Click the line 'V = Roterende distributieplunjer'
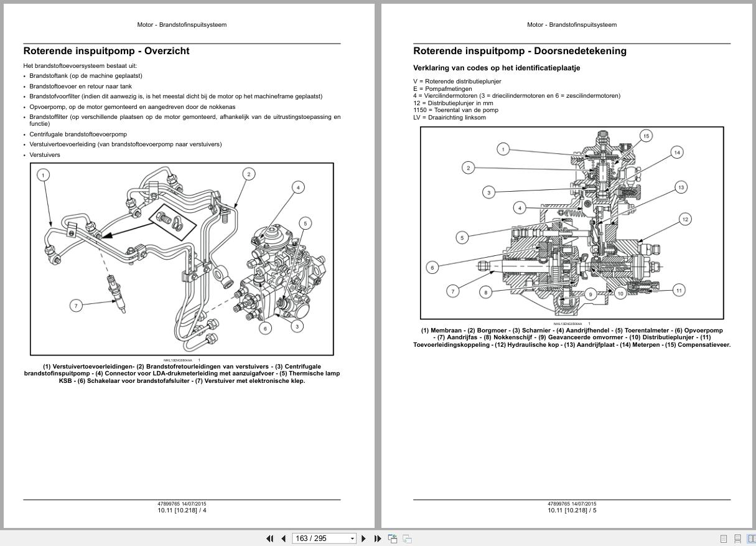Image resolution: width=756 pixels, height=546 pixels. click(457, 82)
